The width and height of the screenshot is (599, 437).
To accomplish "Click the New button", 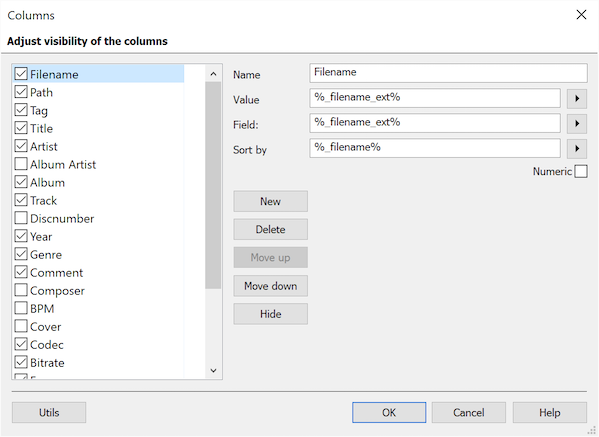I will (x=270, y=201).
